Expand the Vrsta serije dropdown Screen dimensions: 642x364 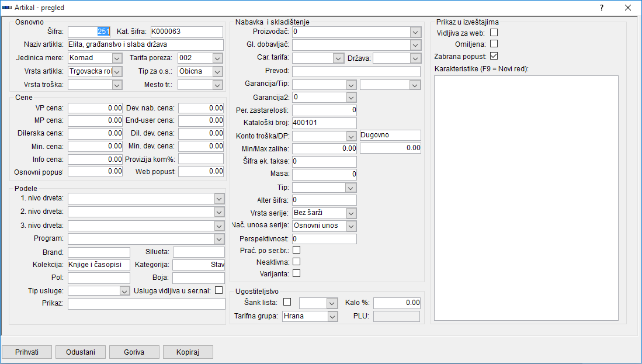tap(351, 213)
